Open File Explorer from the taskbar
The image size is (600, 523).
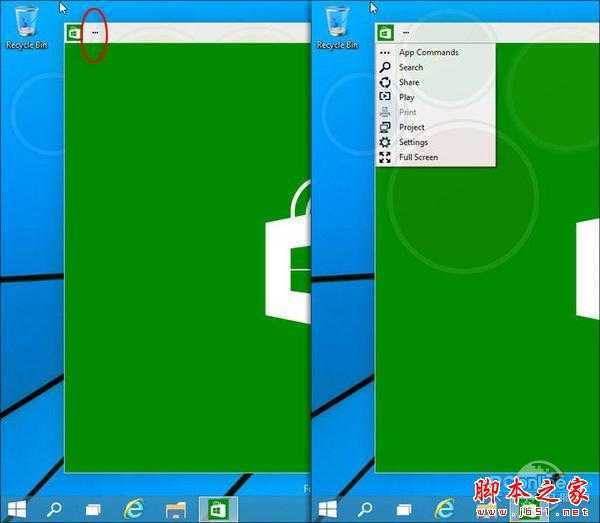176,510
